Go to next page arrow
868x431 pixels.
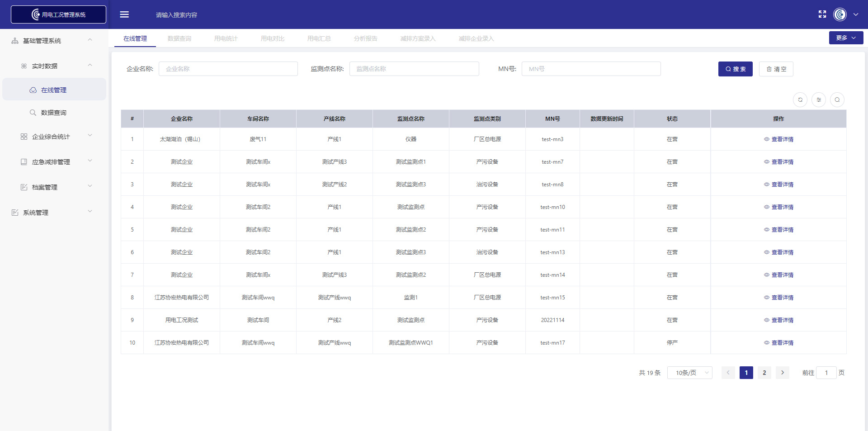click(x=782, y=373)
